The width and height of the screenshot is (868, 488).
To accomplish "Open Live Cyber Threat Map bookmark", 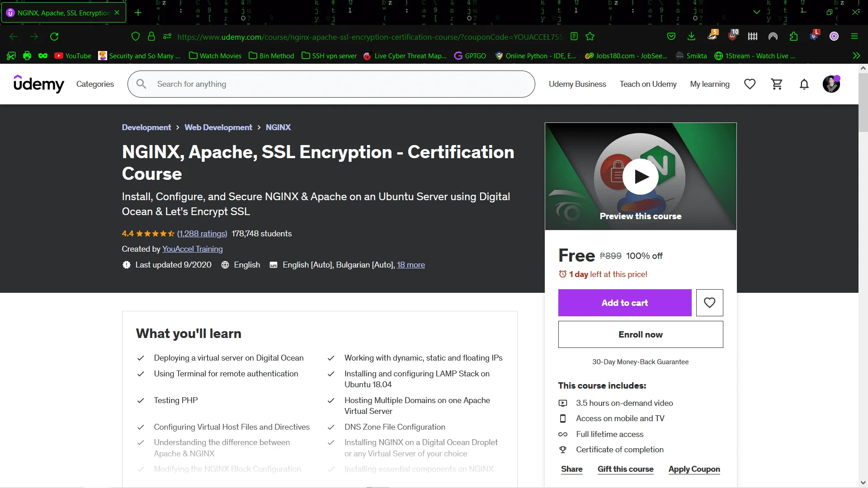I will click(x=405, y=56).
